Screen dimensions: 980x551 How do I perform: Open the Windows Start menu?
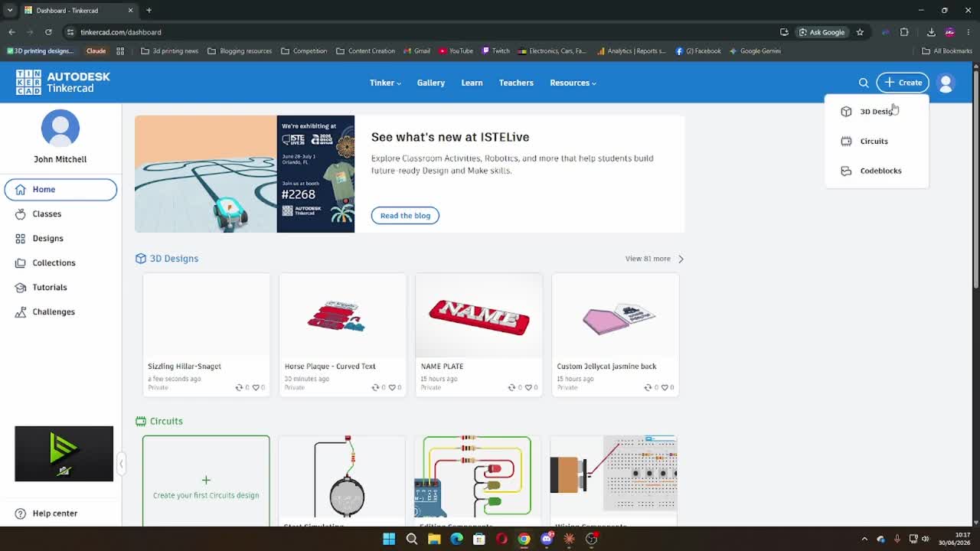tap(389, 539)
